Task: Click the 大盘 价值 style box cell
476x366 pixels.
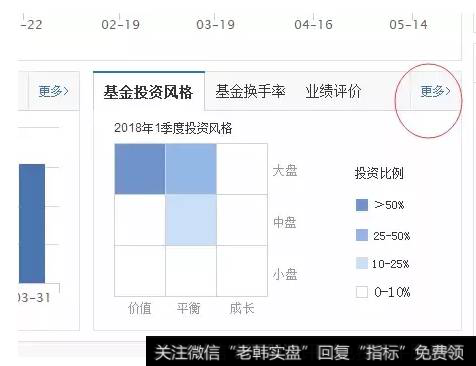Action: (140, 169)
